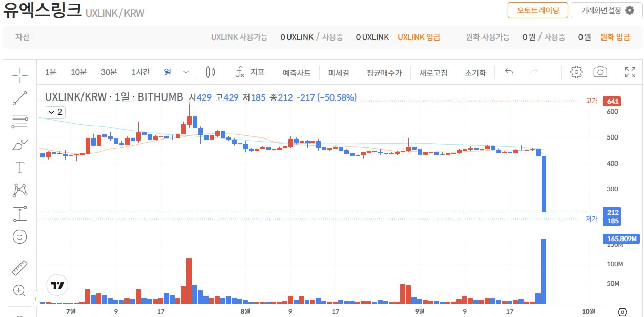The image size is (644, 317).
Task: Open the UXLINK 입금 deposit link
Action: [419, 37]
